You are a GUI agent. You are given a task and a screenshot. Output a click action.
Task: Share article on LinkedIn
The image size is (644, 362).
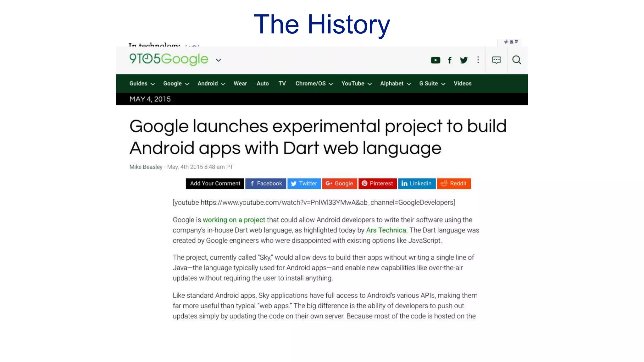click(417, 184)
